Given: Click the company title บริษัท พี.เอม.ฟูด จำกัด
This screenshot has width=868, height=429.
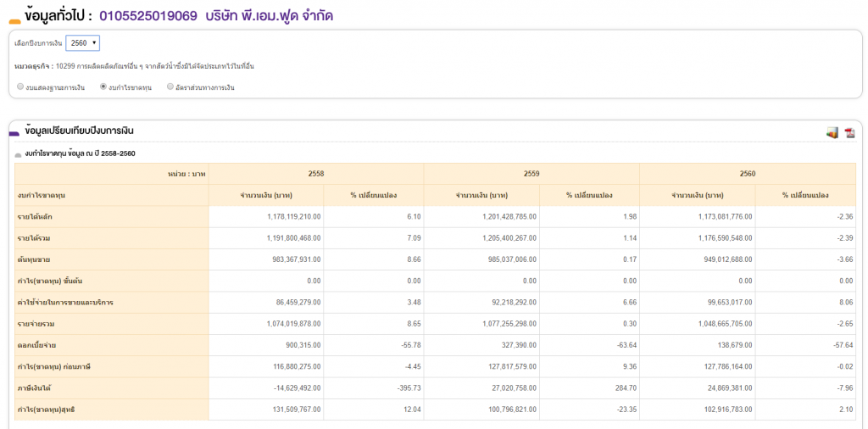Looking at the screenshot, I should click(269, 15).
